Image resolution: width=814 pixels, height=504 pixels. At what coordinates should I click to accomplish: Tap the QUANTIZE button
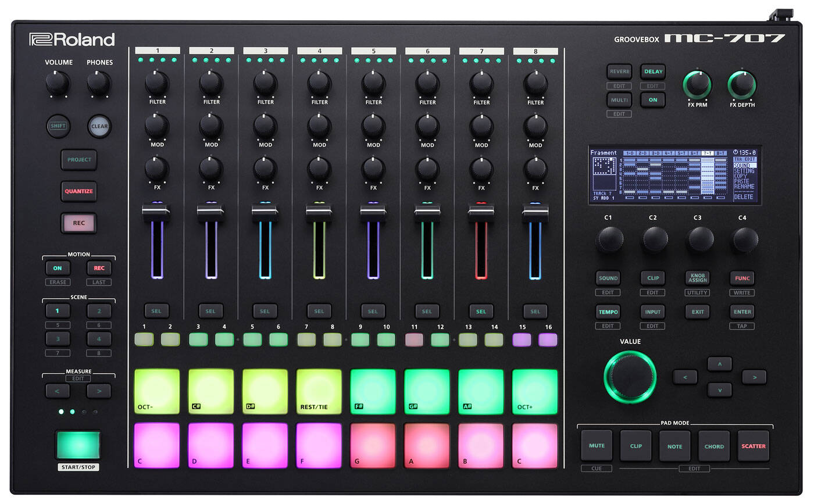[x=78, y=191]
